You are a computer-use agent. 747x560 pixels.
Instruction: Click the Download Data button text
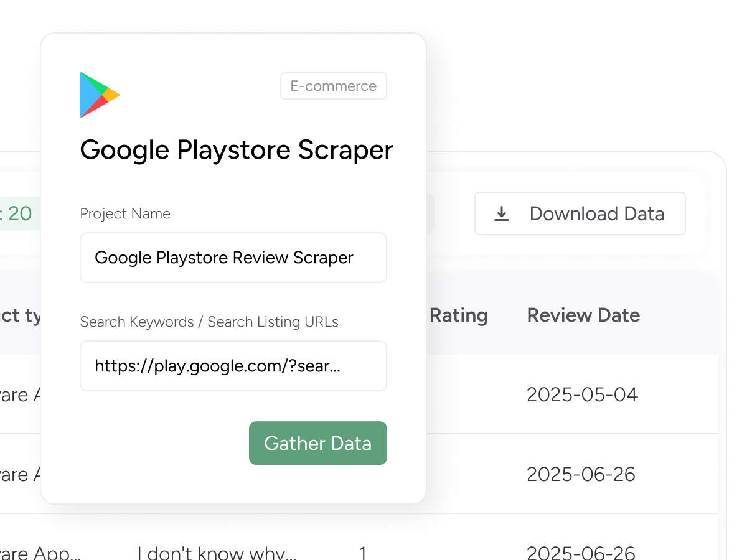point(596,214)
